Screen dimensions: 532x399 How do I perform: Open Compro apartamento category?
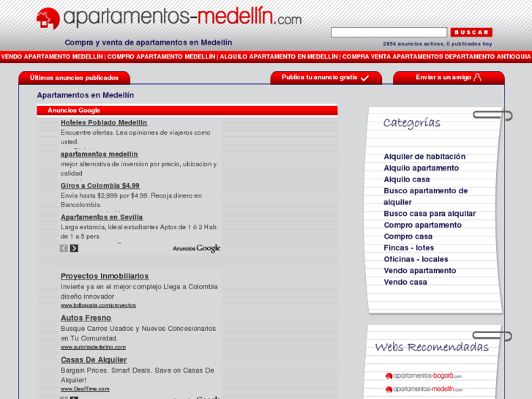422,225
